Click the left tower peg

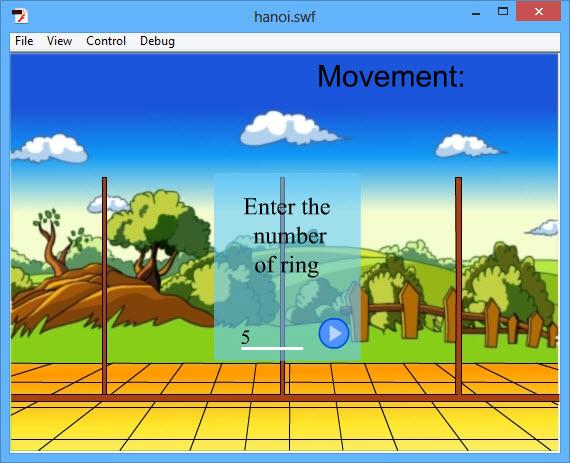tap(105, 286)
